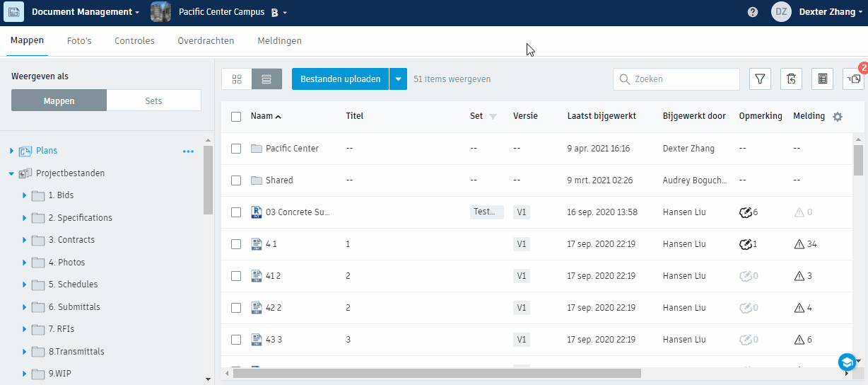
Task: Open the Document Management module dropdown
Action: 86,12
